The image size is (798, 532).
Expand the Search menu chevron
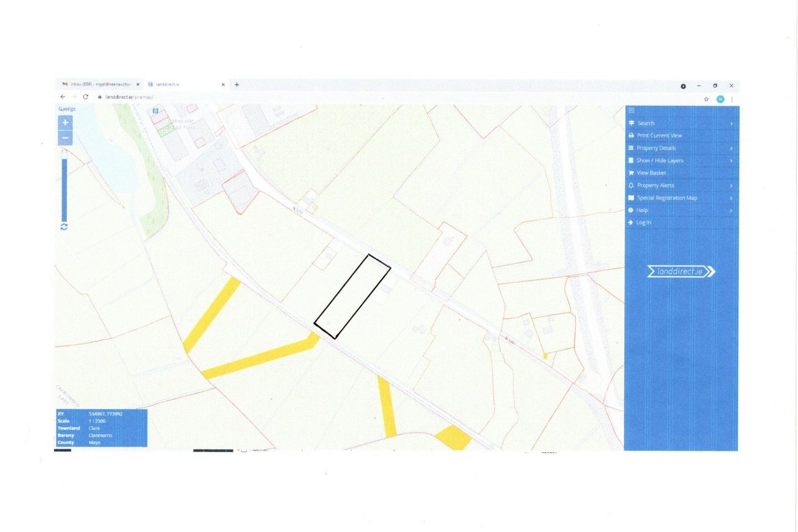tap(731, 123)
